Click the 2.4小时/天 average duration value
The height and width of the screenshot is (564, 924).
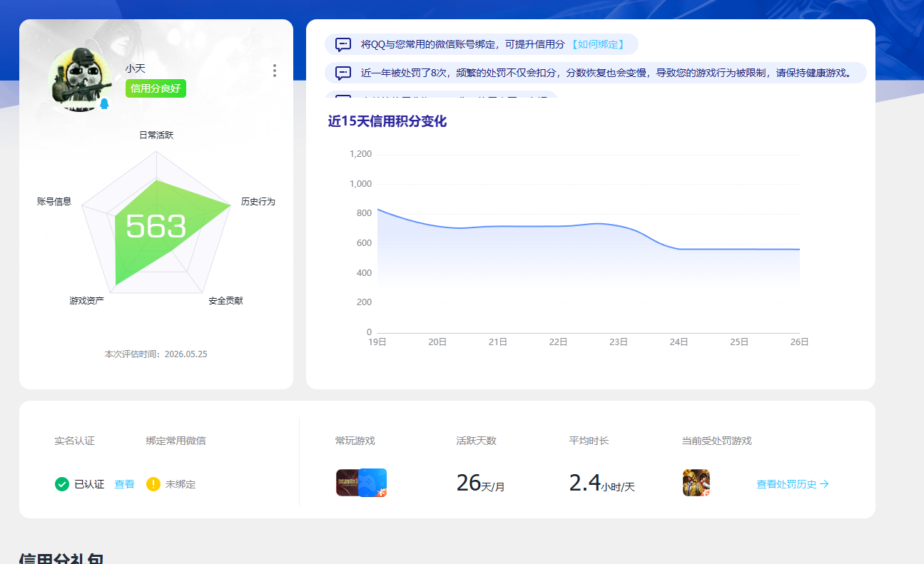point(601,483)
